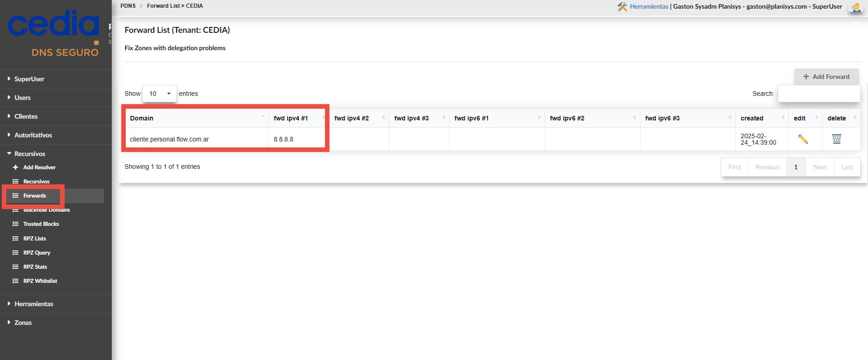This screenshot has height=360, width=868.
Task: Click into the Search input field
Action: coord(819,94)
